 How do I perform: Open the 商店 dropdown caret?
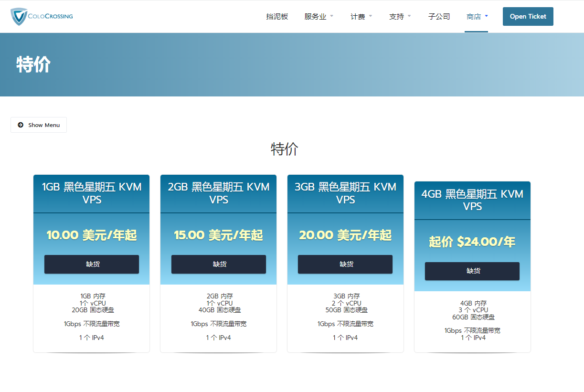click(x=486, y=16)
